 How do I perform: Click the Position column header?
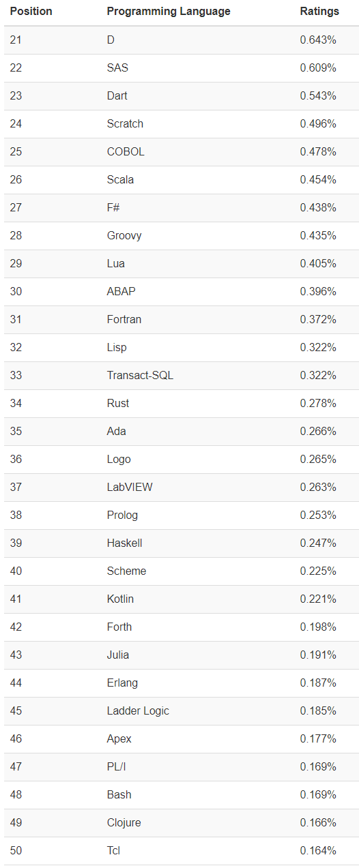point(31,12)
